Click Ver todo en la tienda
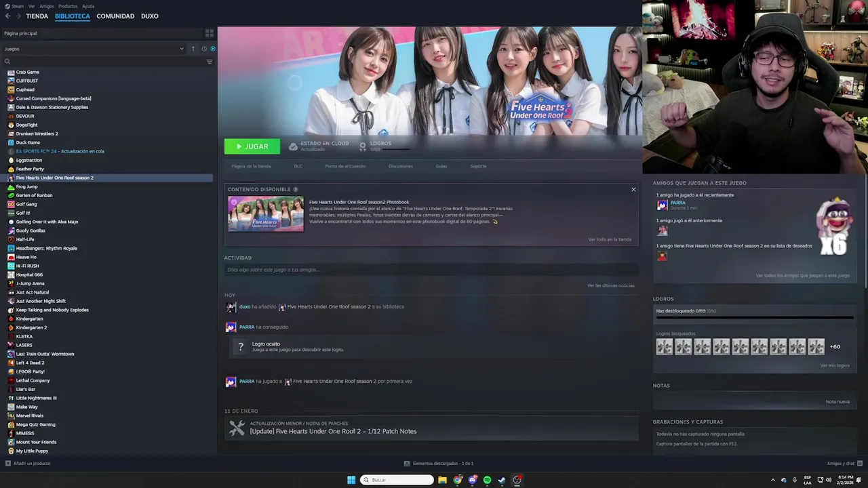 (x=610, y=239)
